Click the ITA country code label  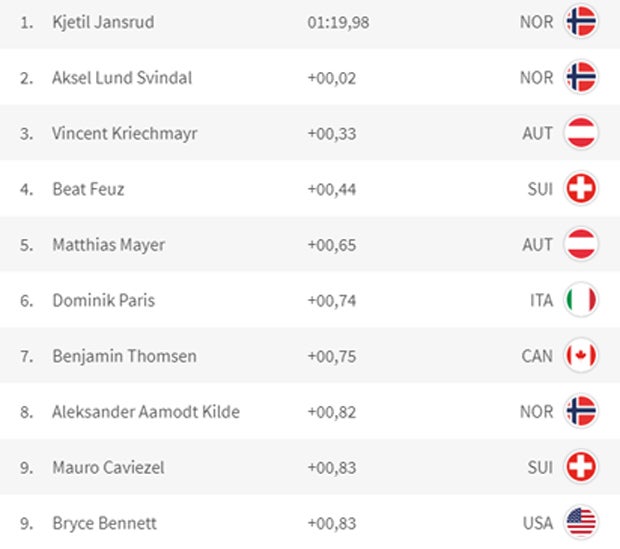tap(538, 300)
